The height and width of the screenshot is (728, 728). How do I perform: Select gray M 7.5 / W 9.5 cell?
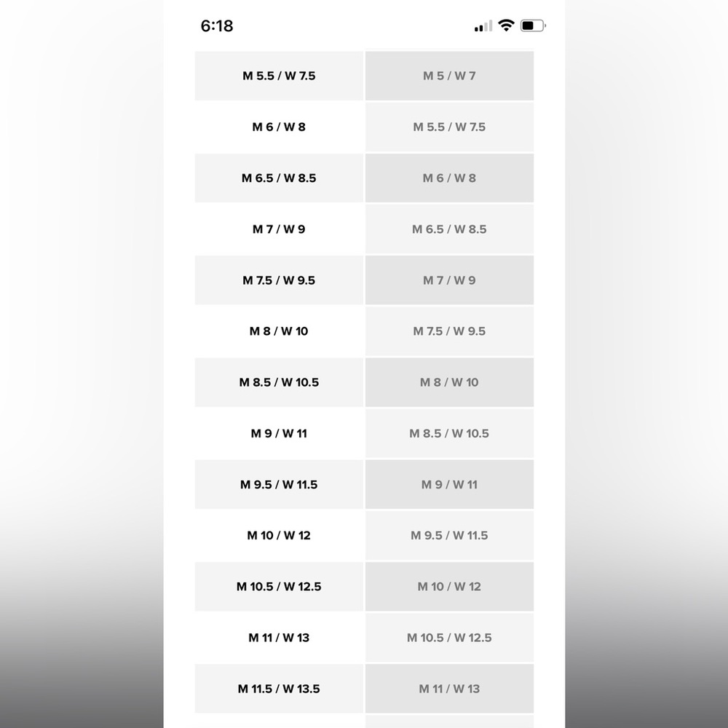click(449, 331)
